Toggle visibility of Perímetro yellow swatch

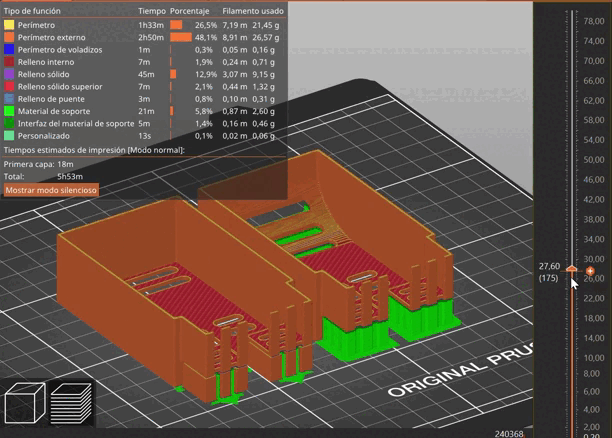pyautogui.click(x=9, y=24)
